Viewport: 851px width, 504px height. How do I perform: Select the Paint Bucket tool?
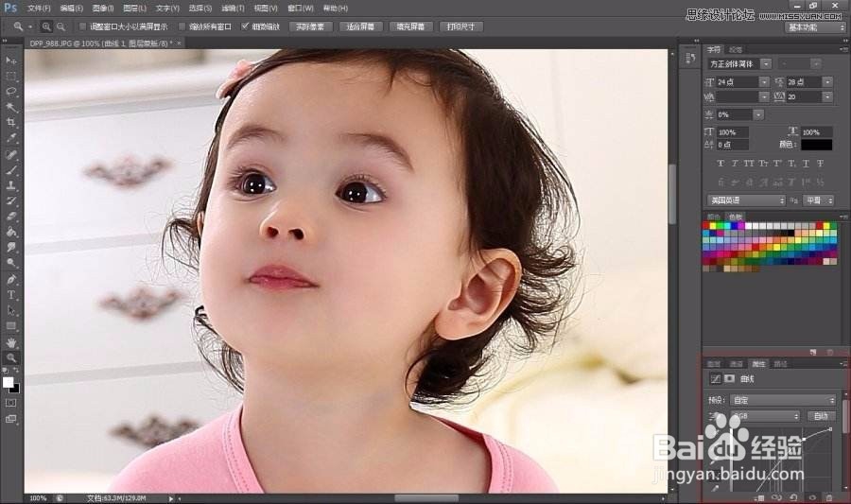(10, 233)
